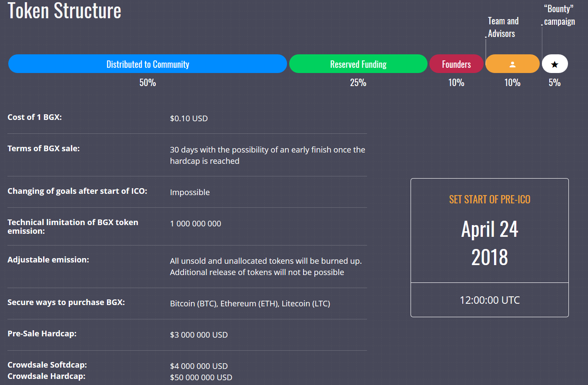Select the 1 000 000 000 emission value
The width and height of the screenshot is (588, 385).
pos(195,224)
